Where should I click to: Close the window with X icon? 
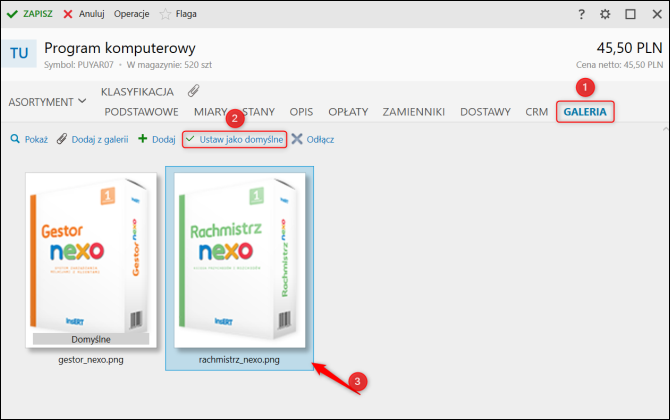click(657, 14)
